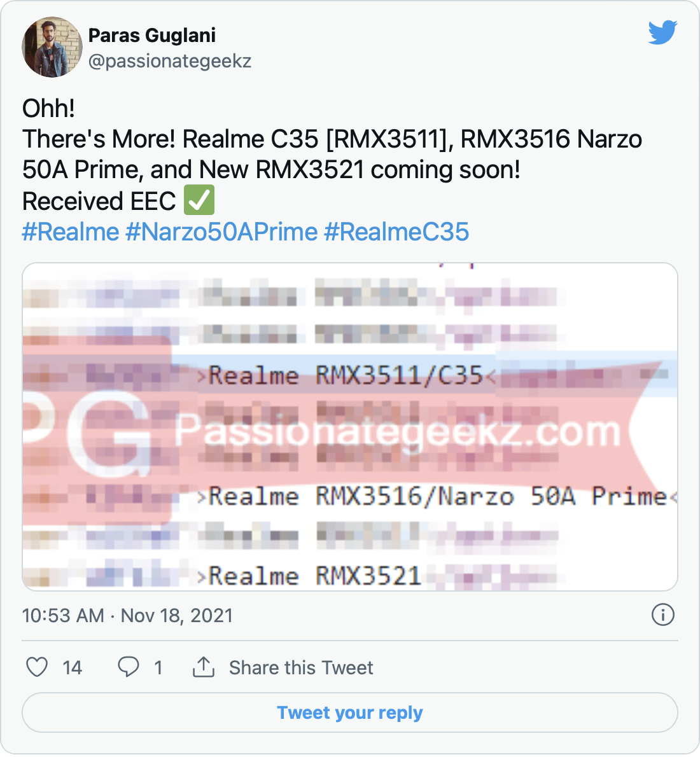The image size is (700, 757).
Task: Open the @passionategeekz handle
Action: (169, 61)
